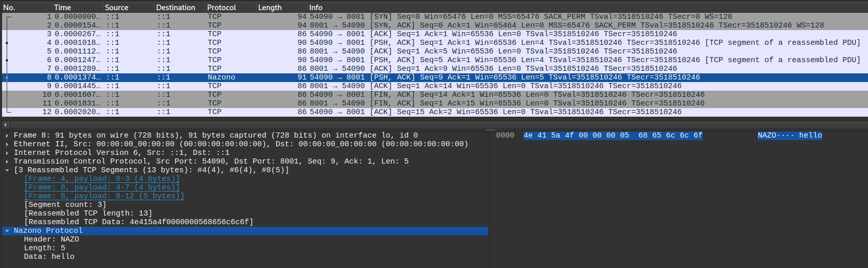Follow the Frame 8 payload link
This screenshot has height=268, width=868.
click(104, 196)
